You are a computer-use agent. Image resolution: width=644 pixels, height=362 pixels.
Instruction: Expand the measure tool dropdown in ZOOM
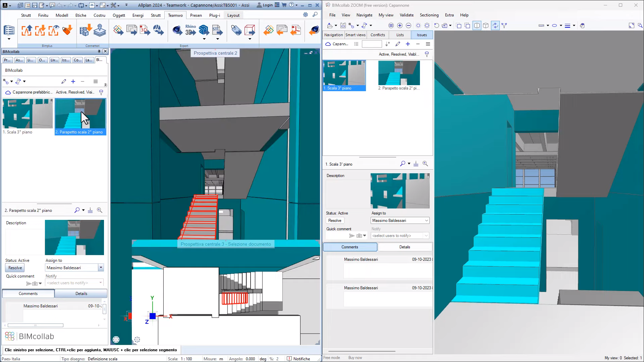pyautogui.click(x=548, y=25)
